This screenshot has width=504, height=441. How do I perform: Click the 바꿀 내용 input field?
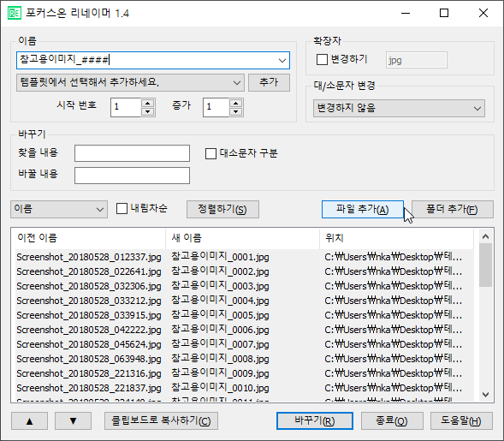pos(132,176)
